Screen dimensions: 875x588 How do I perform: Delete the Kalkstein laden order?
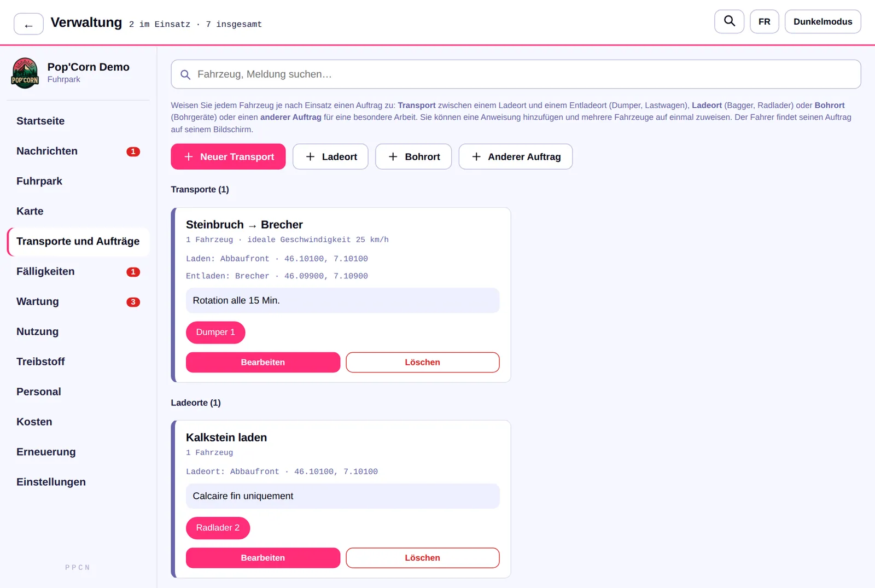point(423,558)
